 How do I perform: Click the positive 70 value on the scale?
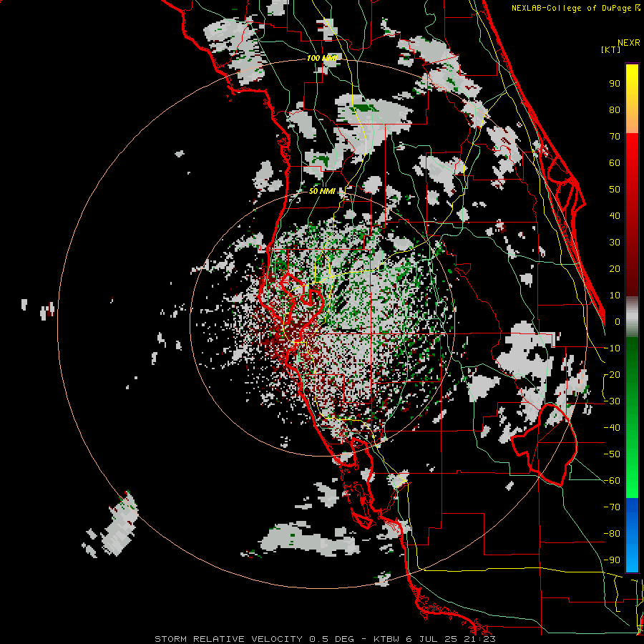[615, 137]
